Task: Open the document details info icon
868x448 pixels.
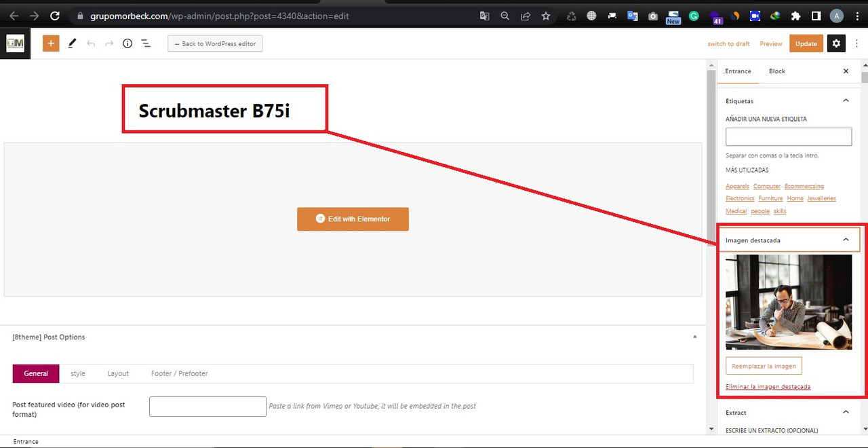Action: coord(127,43)
